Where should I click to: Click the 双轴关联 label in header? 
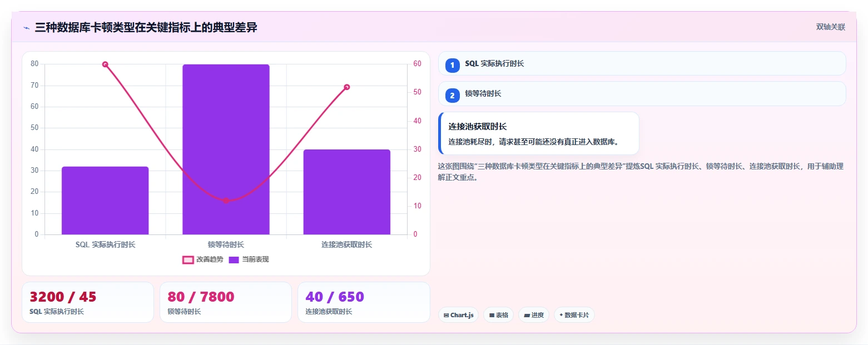click(830, 27)
